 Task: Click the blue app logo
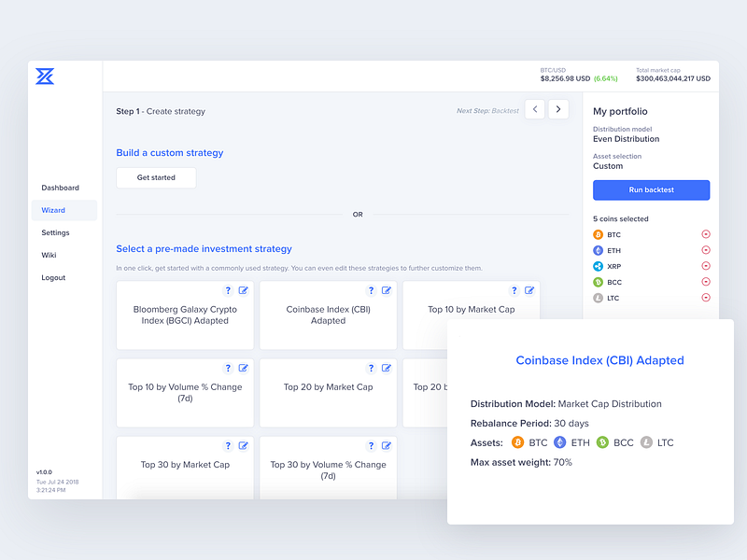[x=45, y=77]
